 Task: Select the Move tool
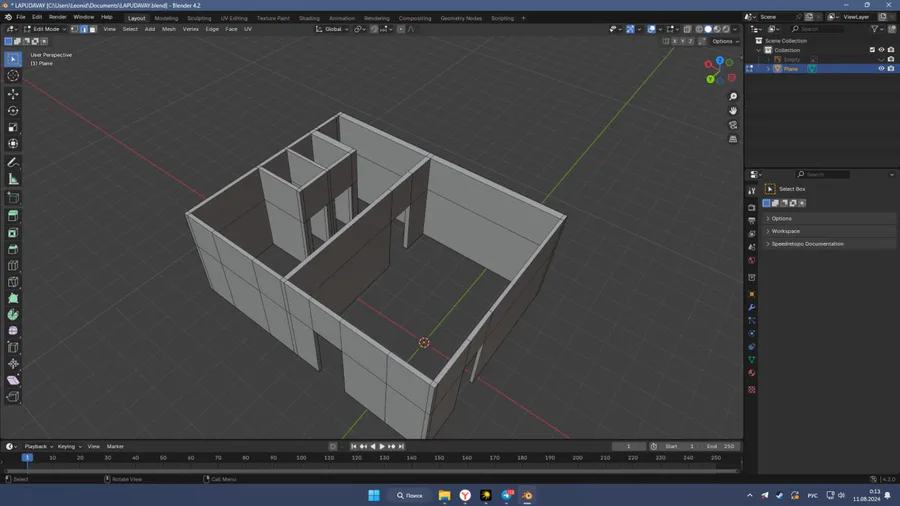pyautogui.click(x=13, y=94)
